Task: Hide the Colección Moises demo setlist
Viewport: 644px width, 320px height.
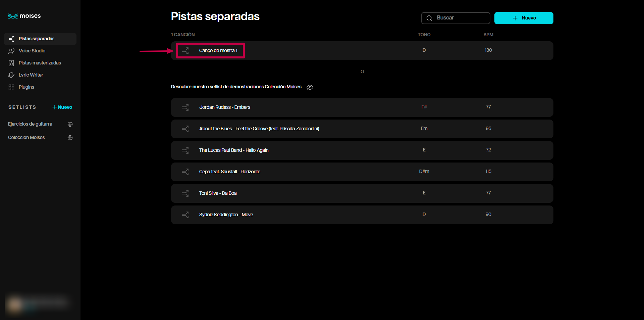Action: (x=310, y=87)
